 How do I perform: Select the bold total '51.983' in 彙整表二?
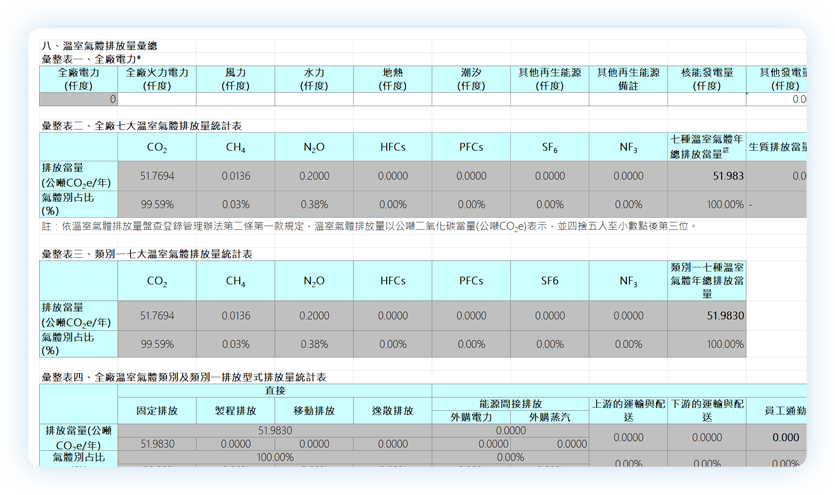click(x=707, y=176)
